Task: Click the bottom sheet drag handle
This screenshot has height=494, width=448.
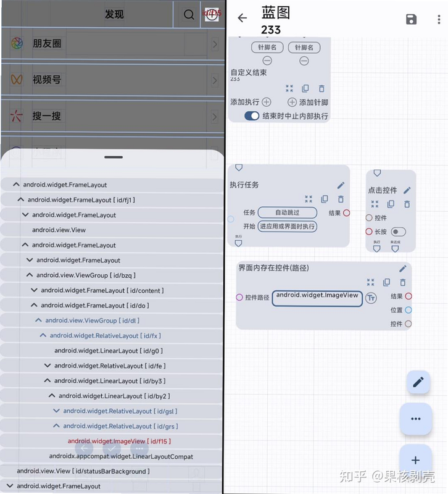Action: point(114,157)
